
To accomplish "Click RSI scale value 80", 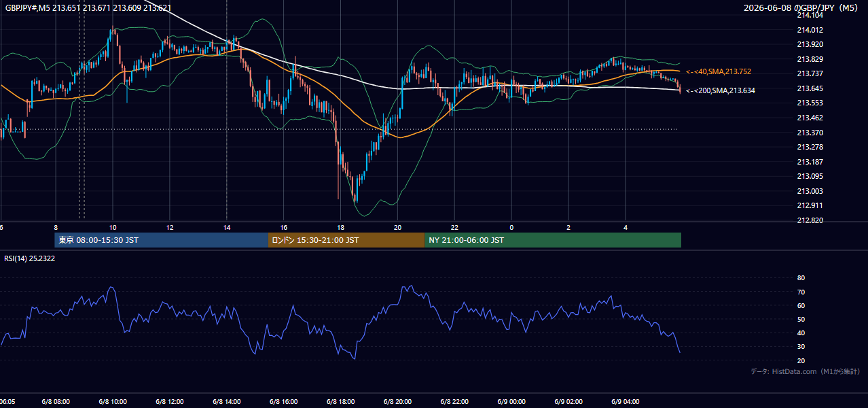I will tap(801, 278).
